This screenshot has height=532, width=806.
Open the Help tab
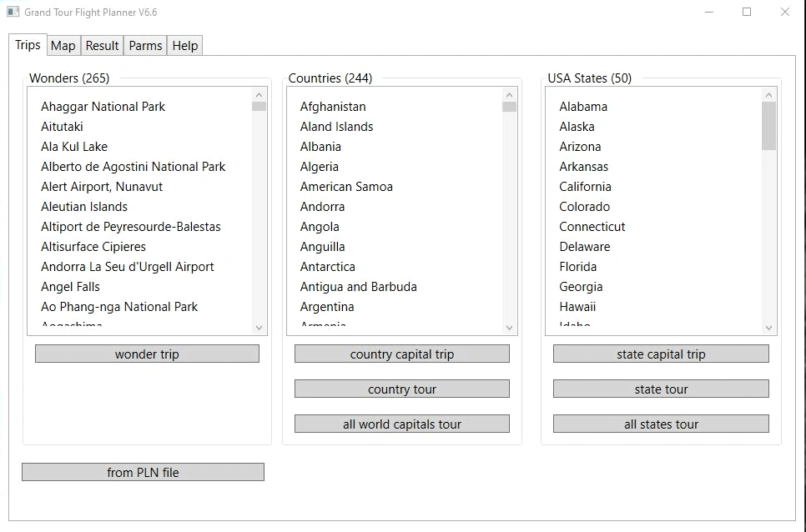184,46
